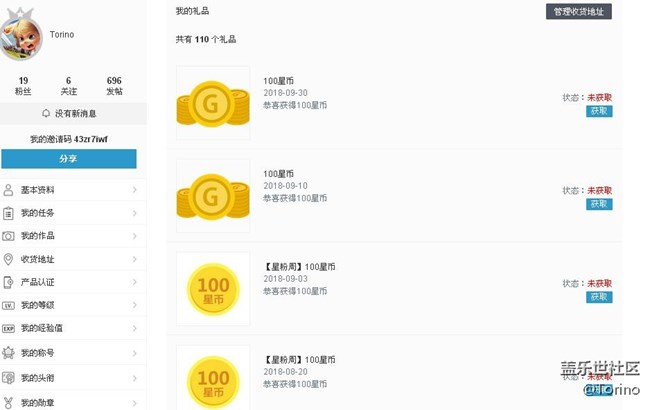Click the 我的任务 clipboard icon

pyautogui.click(x=9, y=213)
